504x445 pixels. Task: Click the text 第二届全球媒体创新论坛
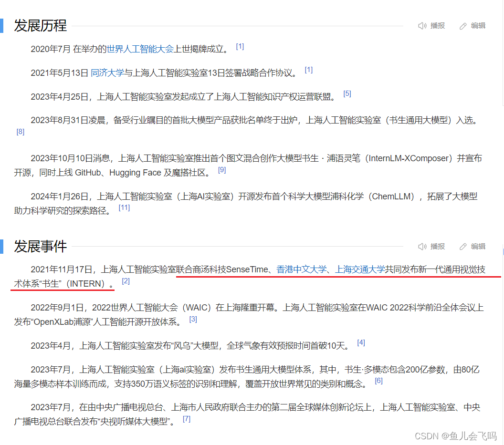click(x=317, y=407)
